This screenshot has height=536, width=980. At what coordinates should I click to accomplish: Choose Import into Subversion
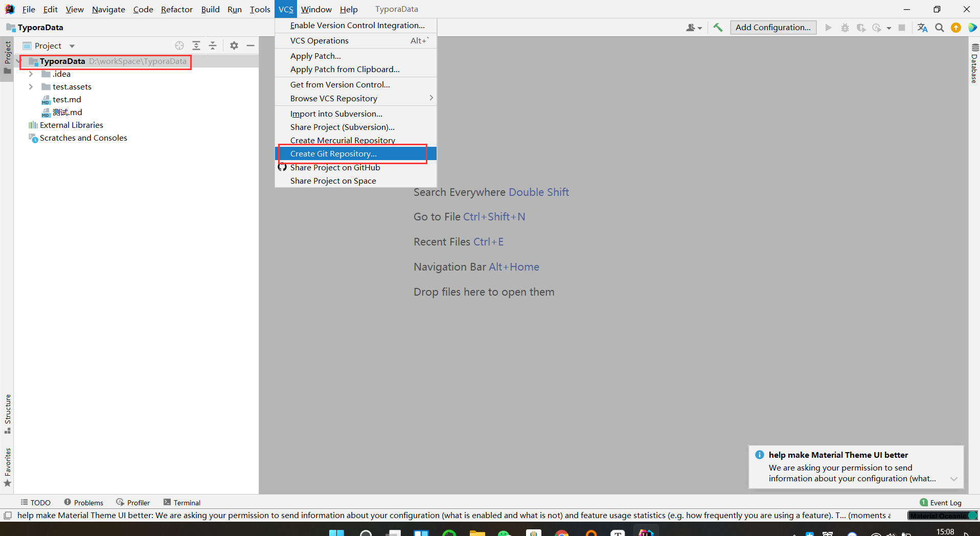(356, 114)
